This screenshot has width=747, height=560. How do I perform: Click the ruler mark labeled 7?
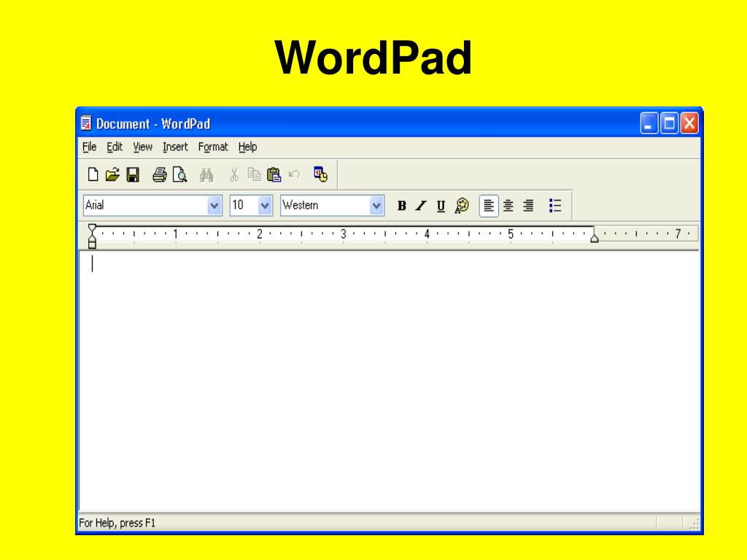click(x=678, y=234)
